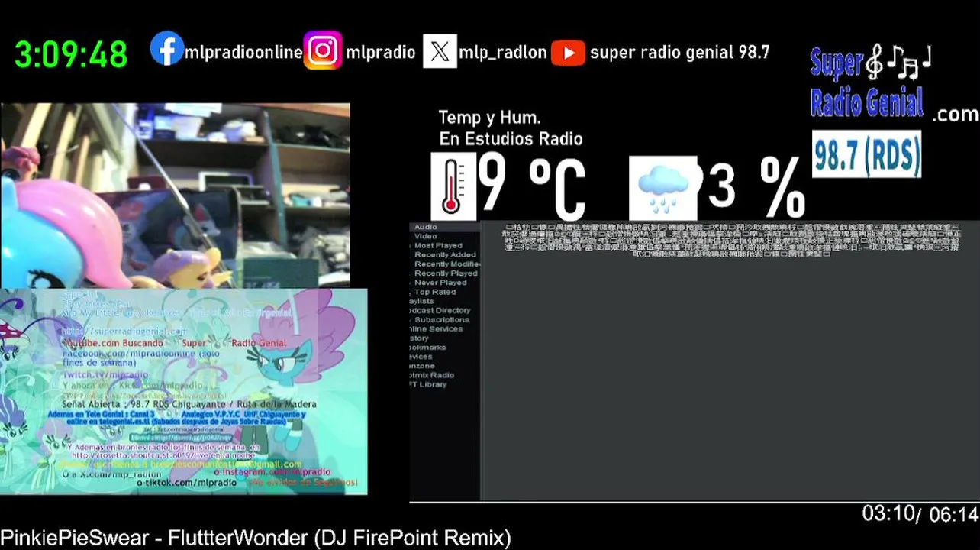Click the garbled text in library pane
The width and height of the screenshot is (980, 550).
732,239
